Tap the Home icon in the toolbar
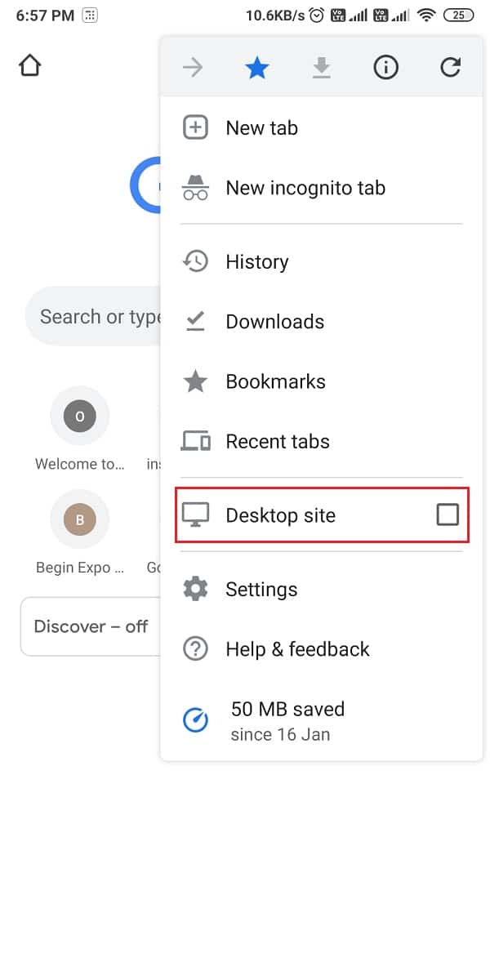The width and height of the screenshot is (490, 980). pyautogui.click(x=29, y=65)
